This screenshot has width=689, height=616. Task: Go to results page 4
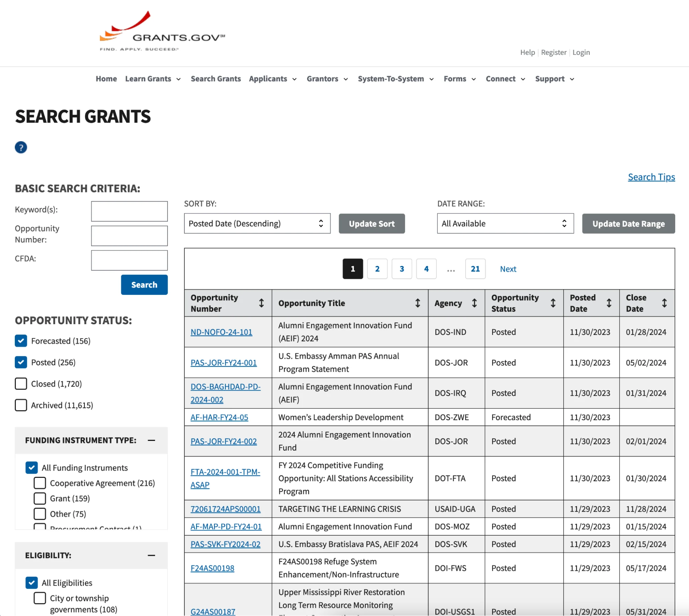pyautogui.click(x=426, y=269)
